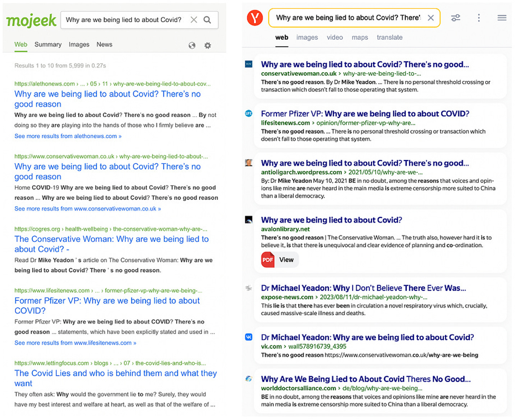Click the vk.com favicon in Yandex
Screen dimensions: 515x420
(x=249, y=337)
